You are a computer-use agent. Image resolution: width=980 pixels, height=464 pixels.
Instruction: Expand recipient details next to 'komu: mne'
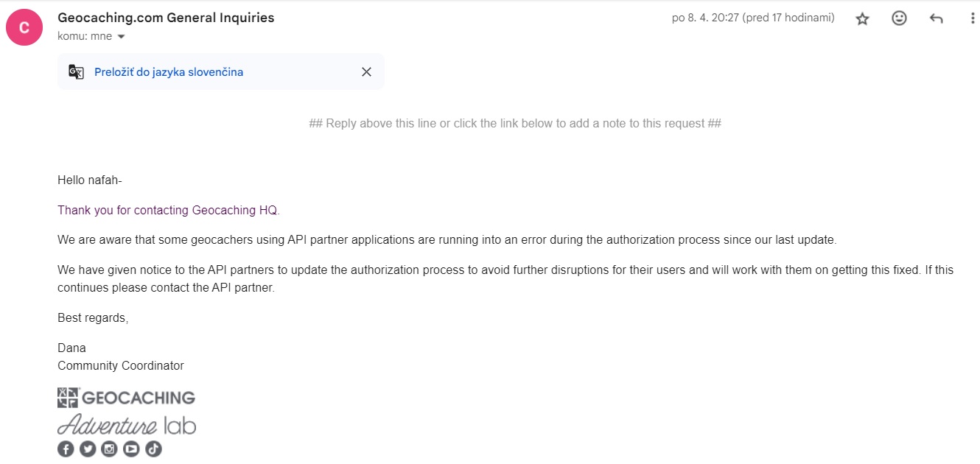tap(122, 37)
